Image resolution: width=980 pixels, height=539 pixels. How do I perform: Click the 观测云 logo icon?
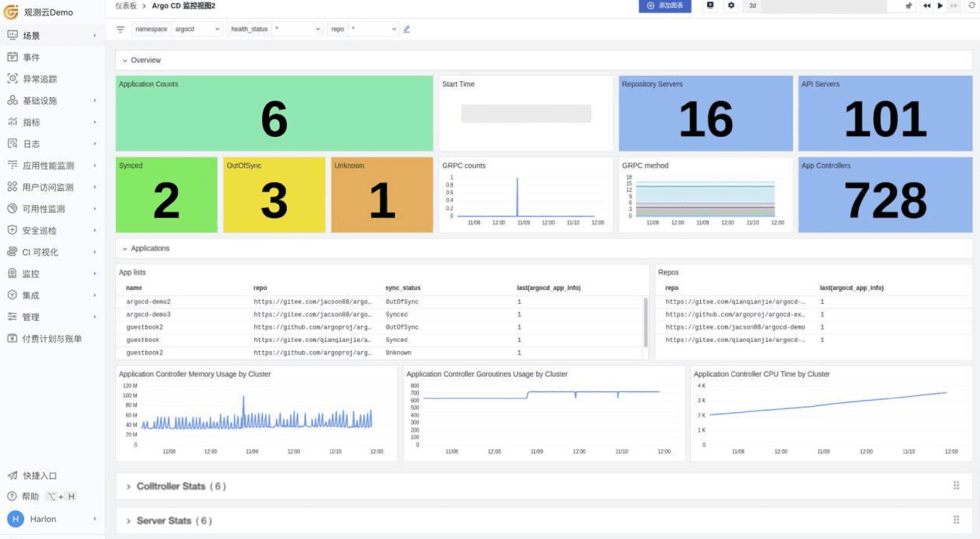[12, 12]
